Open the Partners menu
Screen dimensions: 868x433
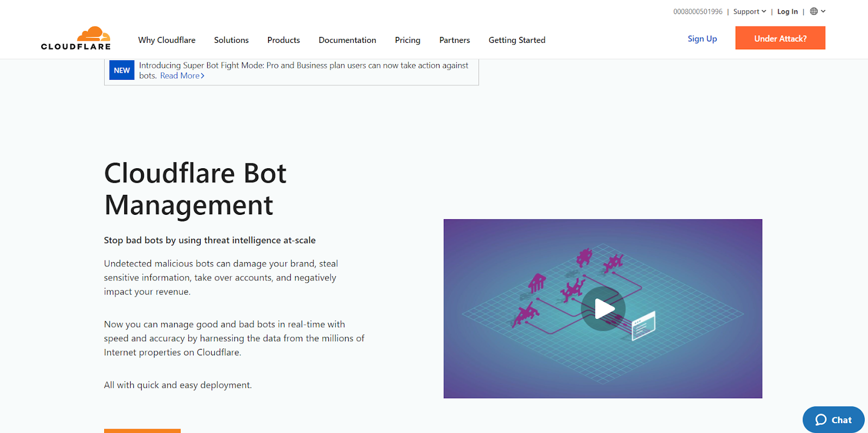(x=455, y=40)
